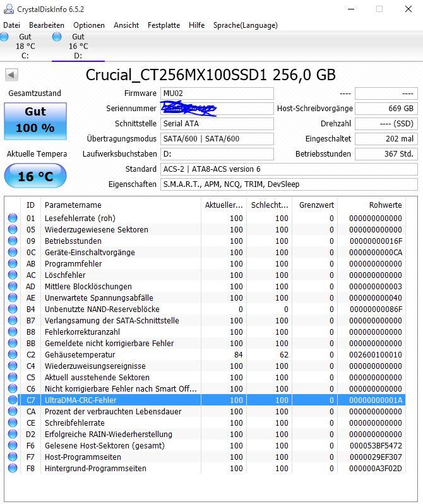Click the status orb of Wiederzuweisungsereignisse
The image size is (423, 504).
pyautogui.click(x=13, y=366)
